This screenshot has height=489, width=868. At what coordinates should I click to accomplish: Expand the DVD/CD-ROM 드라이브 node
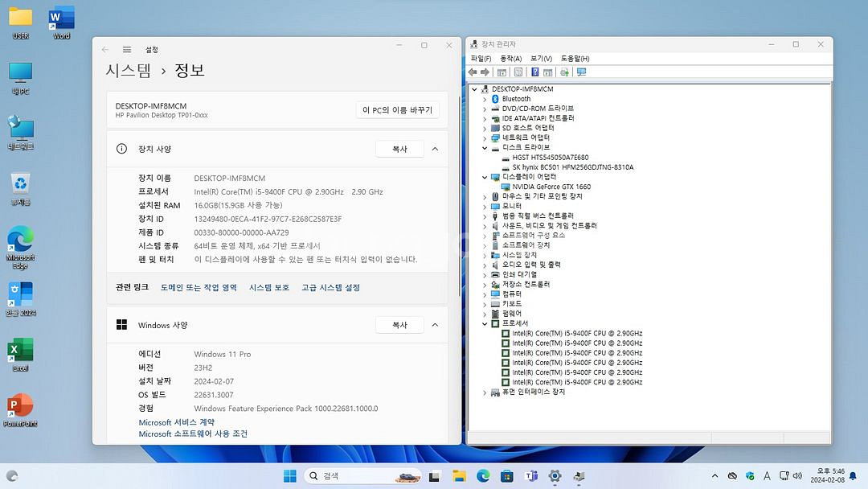pos(485,109)
